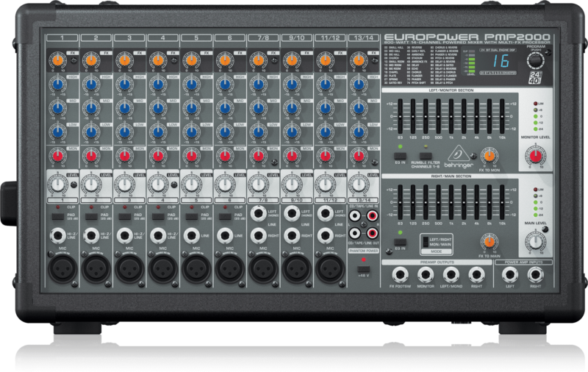Click channel 7/8 LEFT (MONO) line jack
This screenshot has width=588, height=372.
coord(259,213)
